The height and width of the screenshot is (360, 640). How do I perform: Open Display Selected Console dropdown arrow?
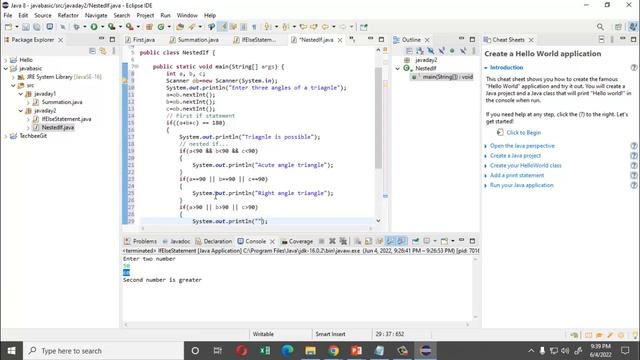(x=435, y=241)
